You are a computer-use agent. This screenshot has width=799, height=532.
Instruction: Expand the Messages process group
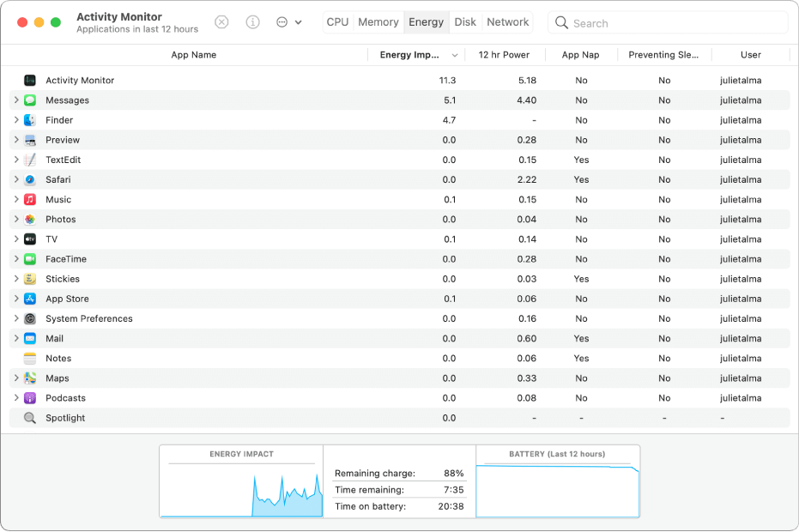pyautogui.click(x=15, y=100)
